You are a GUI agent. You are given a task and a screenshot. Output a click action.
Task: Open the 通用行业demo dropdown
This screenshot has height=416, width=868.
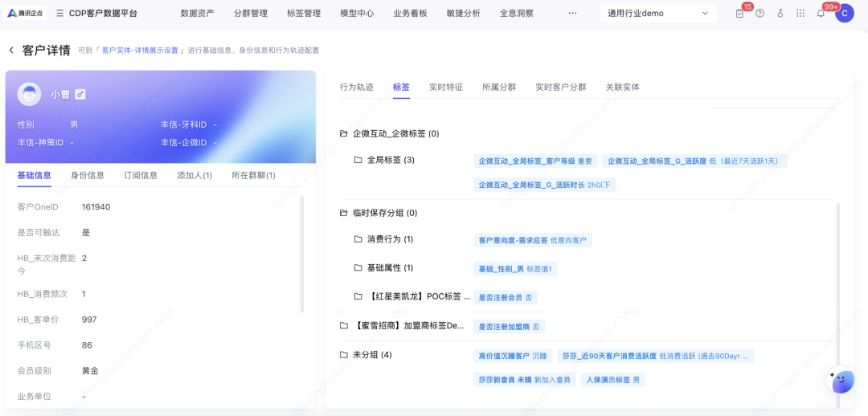(658, 14)
